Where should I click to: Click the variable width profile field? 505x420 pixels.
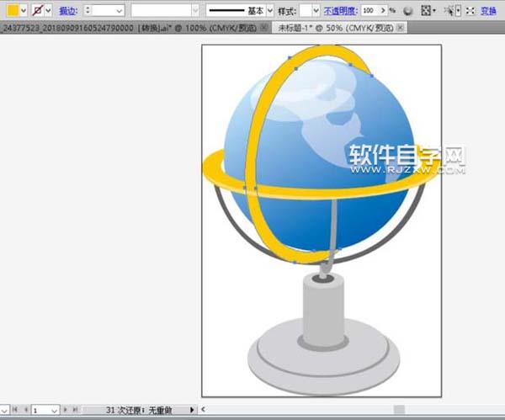pyautogui.click(x=162, y=11)
